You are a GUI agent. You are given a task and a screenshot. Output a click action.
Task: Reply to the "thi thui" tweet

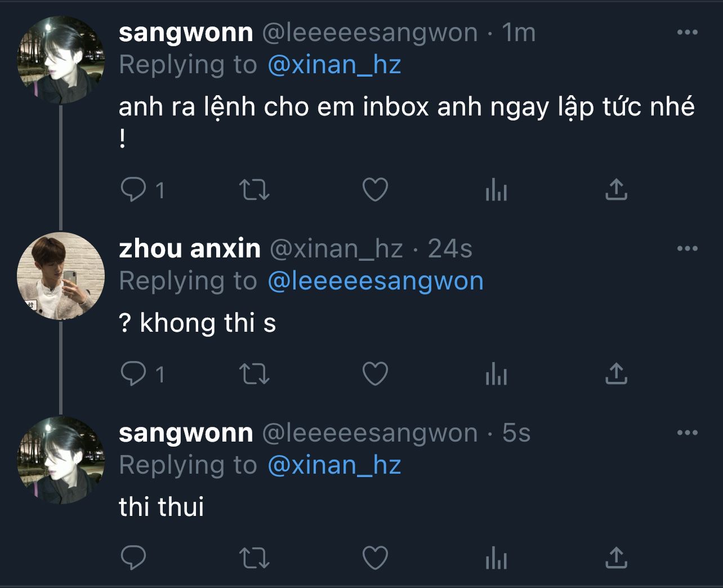(133, 558)
